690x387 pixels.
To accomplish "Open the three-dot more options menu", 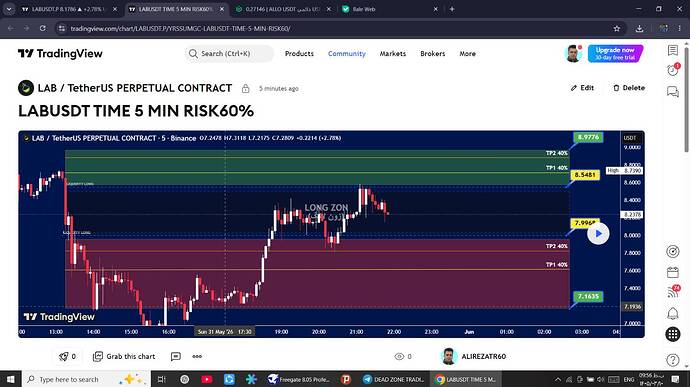I will (197, 356).
